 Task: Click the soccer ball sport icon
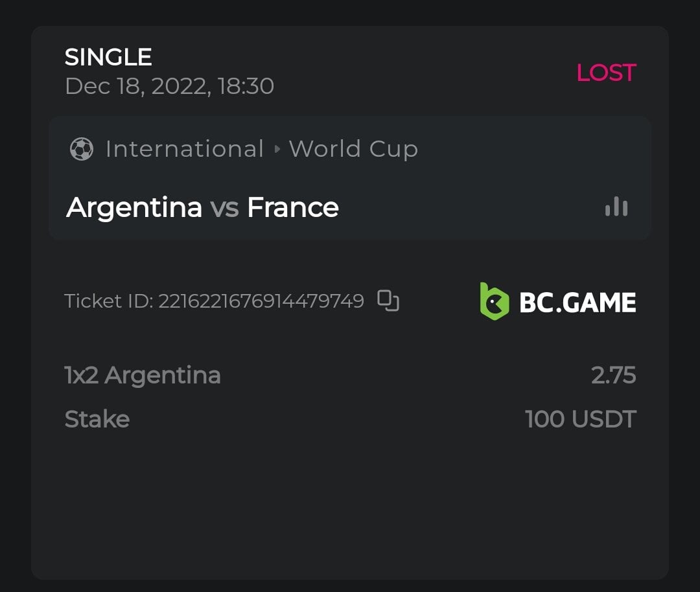pos(82,149)
